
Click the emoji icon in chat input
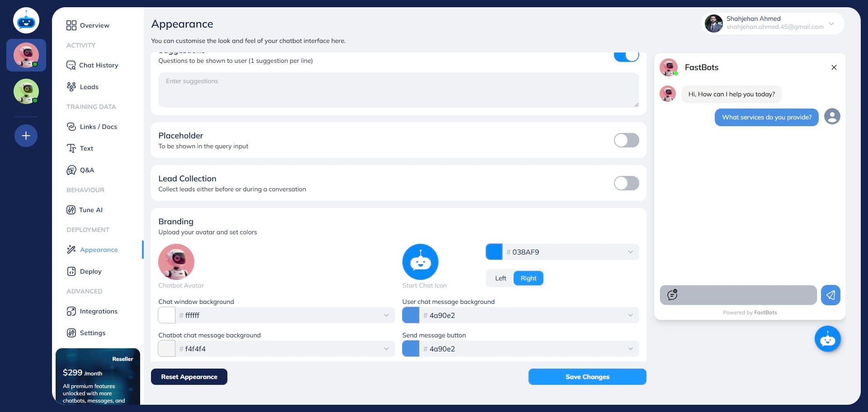tap(672, 295)
